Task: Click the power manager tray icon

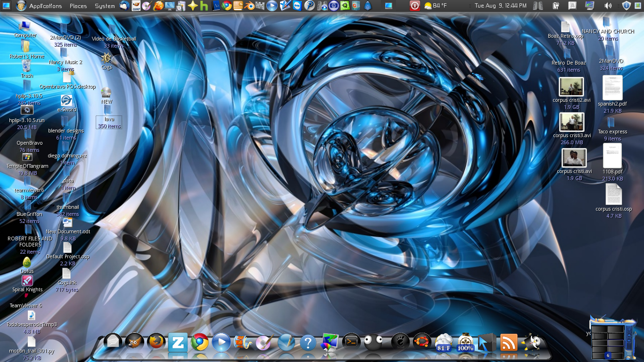Action: pyautogui.click(x=556, y=6)
